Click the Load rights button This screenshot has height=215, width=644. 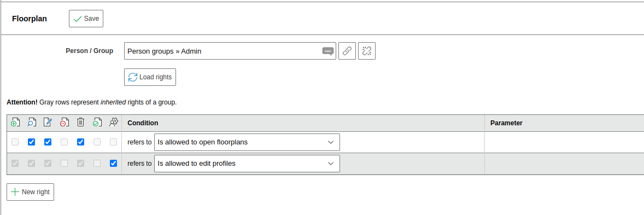[150, 77]
